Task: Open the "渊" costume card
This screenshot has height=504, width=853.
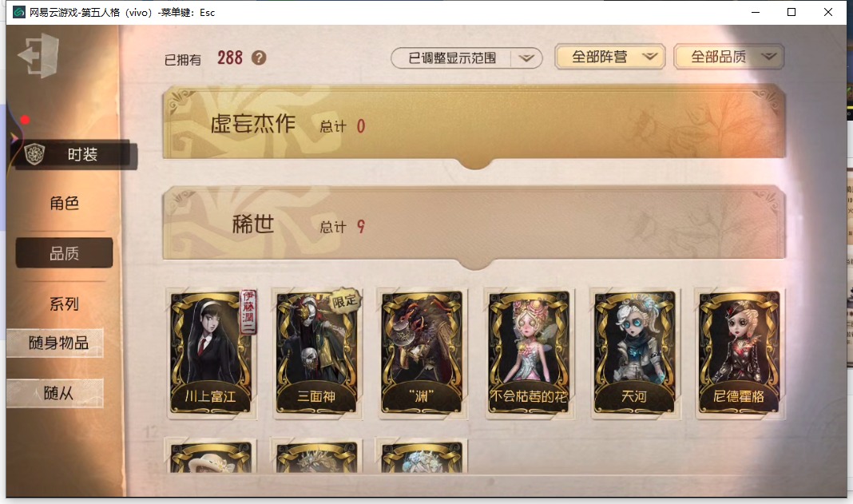Action: pos(423,353)
